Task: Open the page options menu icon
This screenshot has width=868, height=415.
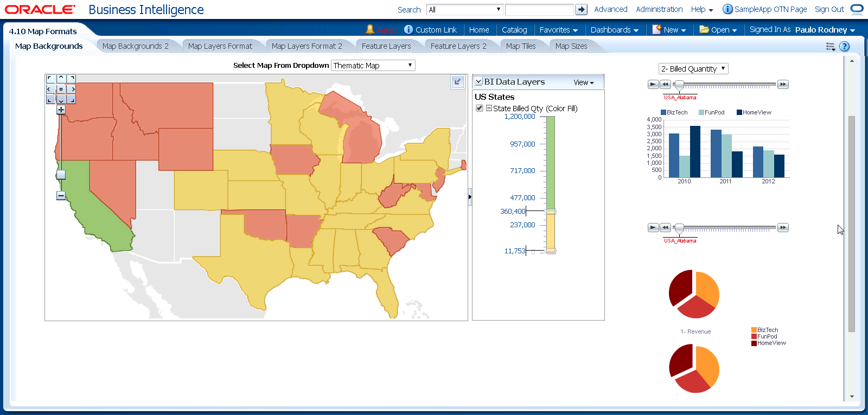Action: click(831, 47)
